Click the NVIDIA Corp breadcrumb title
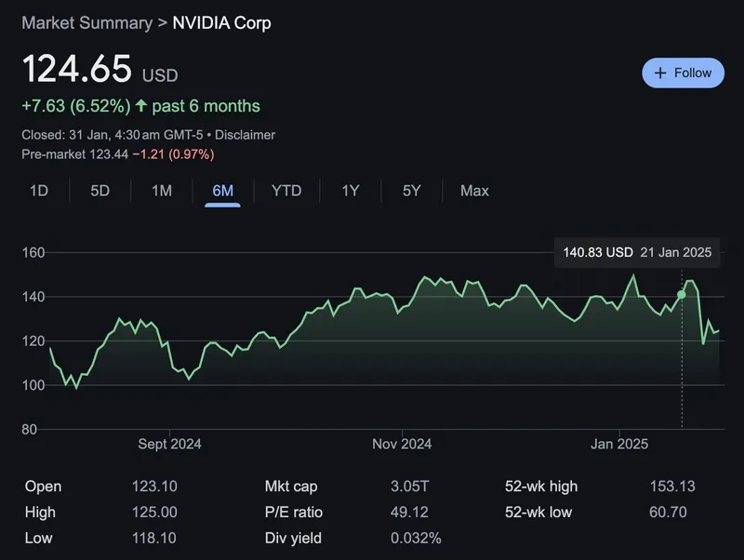This screenshot has width=744, height=560. click(222, 22)
